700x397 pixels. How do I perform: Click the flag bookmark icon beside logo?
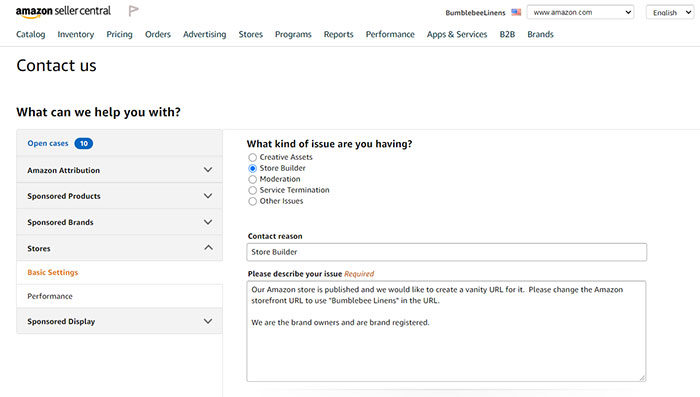point(133,11)
